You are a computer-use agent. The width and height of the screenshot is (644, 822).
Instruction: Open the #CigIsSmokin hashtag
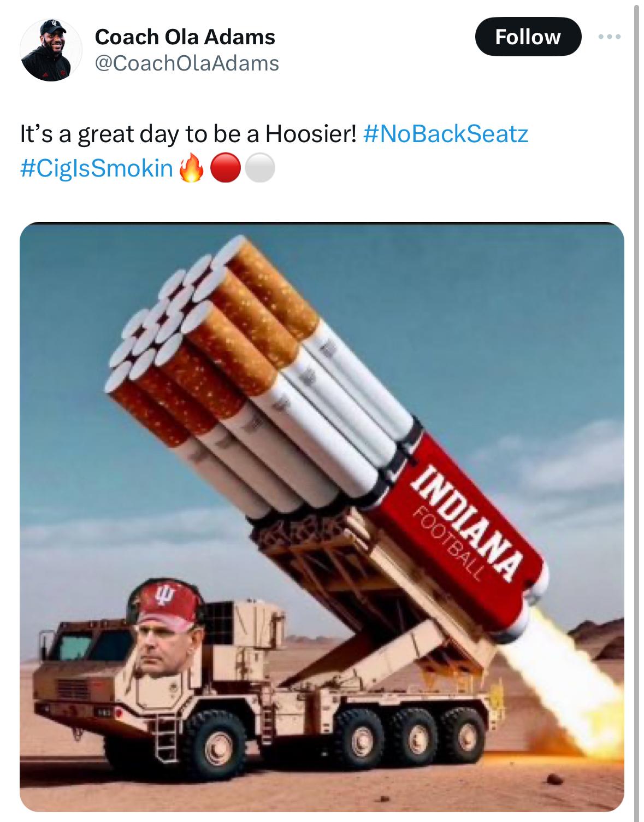(x=96, y=169)
